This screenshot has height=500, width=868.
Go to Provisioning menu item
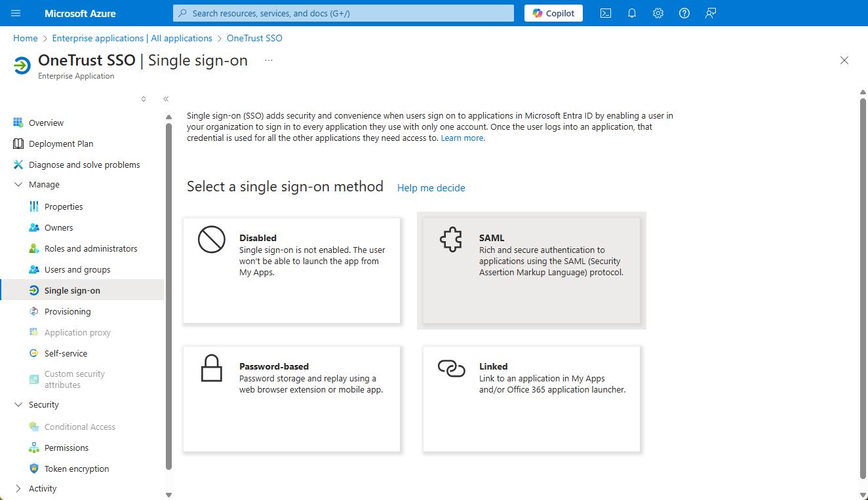tap(68, 312)
